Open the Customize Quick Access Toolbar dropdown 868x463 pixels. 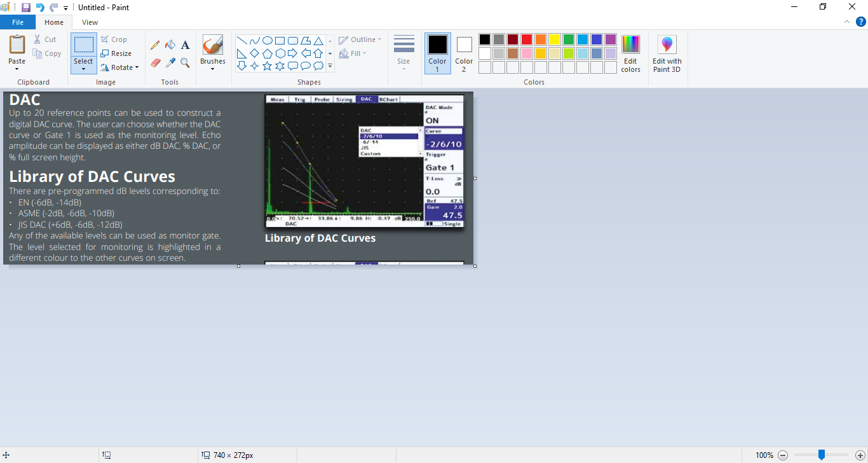coord(65,8)
